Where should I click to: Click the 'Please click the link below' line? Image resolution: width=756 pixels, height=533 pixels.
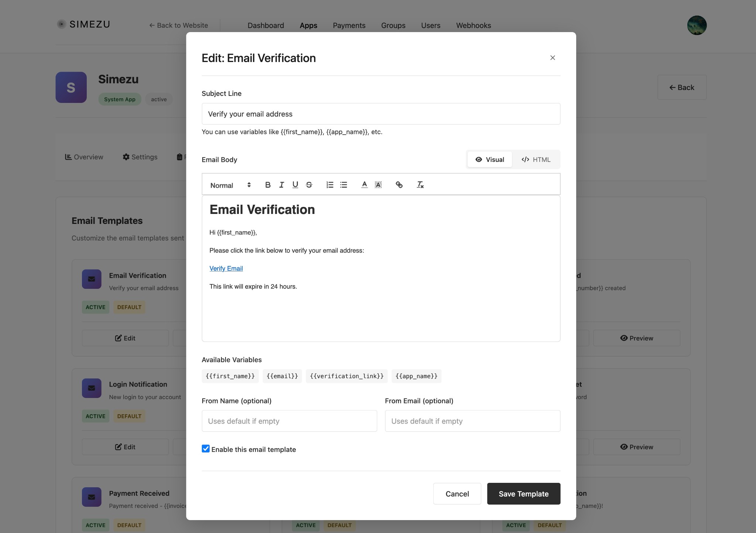[x=287, y=251]
